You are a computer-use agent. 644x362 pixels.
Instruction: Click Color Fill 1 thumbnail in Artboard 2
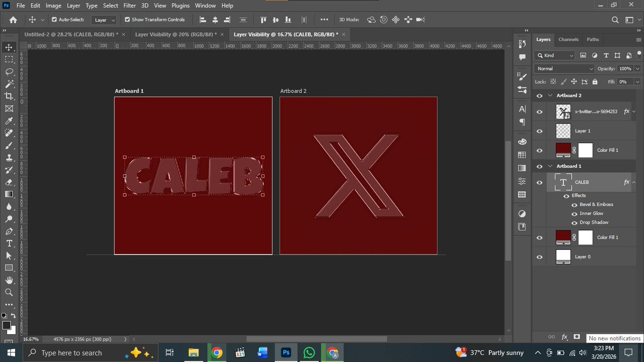click(563, 150)
